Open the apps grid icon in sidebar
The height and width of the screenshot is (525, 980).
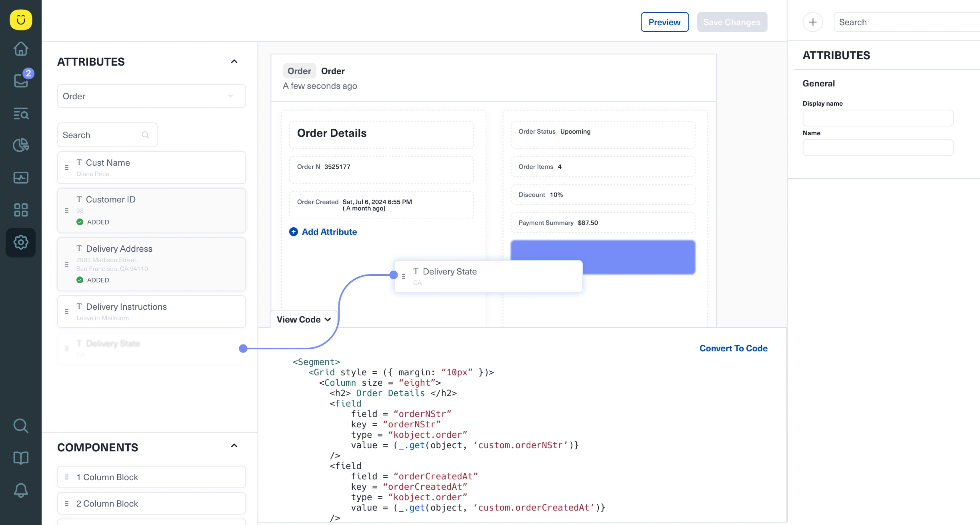tap(21, 210)
